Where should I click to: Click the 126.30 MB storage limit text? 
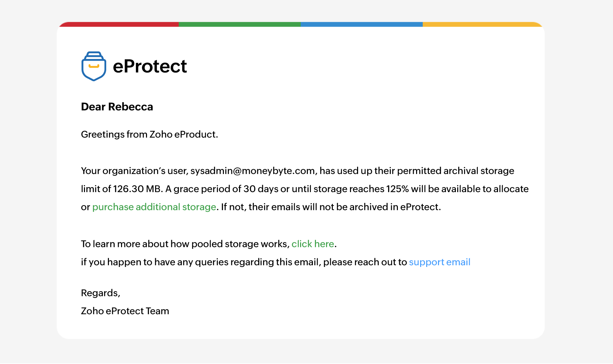pyautogui.click(x=138, y=189)
